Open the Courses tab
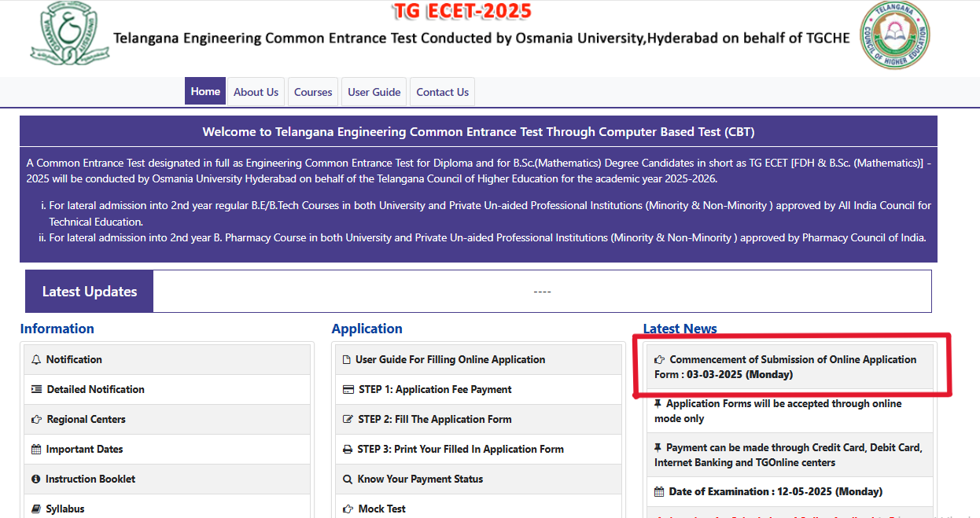Viewport: 980px width, 518px height. click(x=313, y=91)
